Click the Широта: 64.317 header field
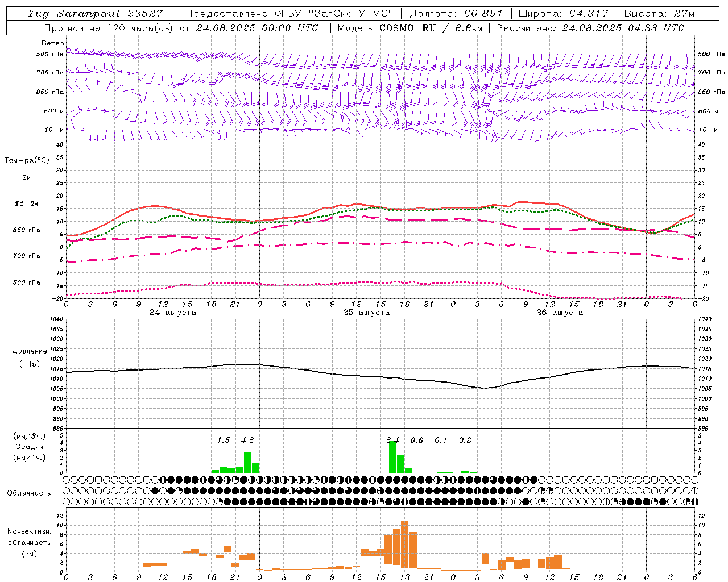The image size is (728, 582). tap(564, 14)
